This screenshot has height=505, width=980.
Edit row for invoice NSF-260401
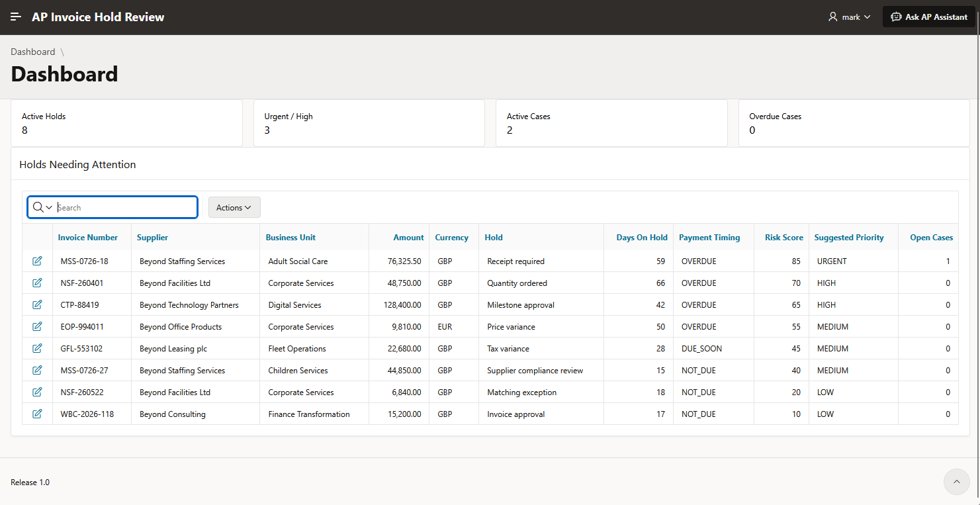37,283
